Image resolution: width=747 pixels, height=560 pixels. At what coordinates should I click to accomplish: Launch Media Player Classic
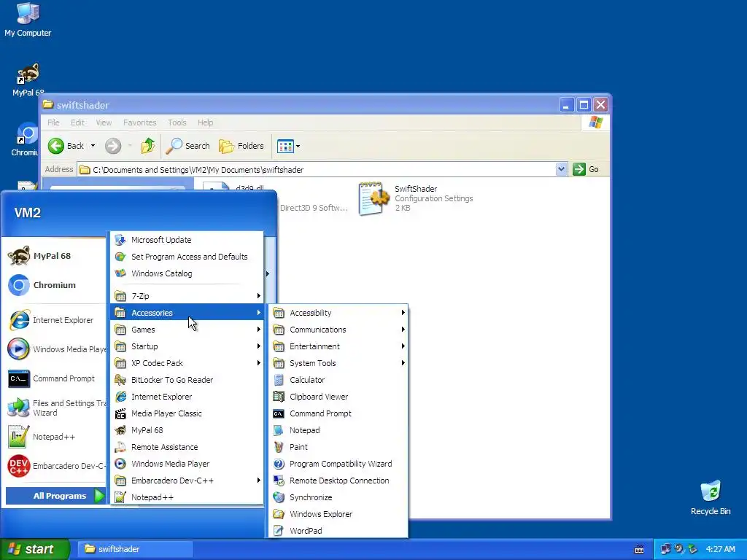(187, 413)
